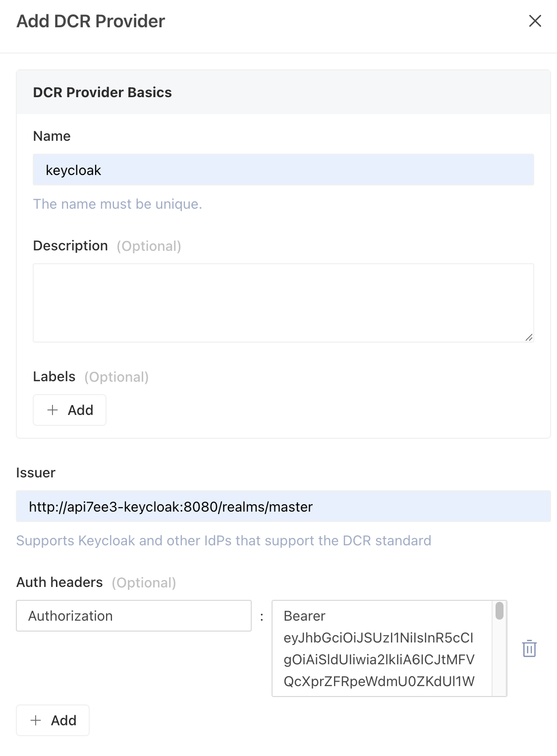Click the Authorization header name field

pos(133,616)
